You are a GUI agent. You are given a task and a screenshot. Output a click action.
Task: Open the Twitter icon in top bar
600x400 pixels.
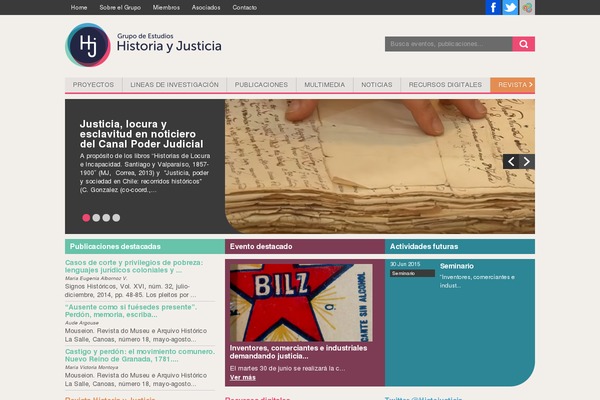pos(510,7)
